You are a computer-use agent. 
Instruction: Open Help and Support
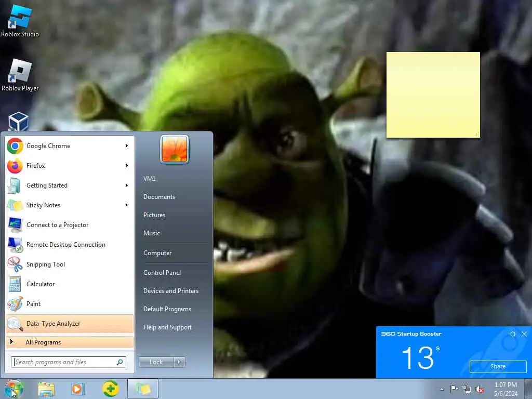click(168, 327)
